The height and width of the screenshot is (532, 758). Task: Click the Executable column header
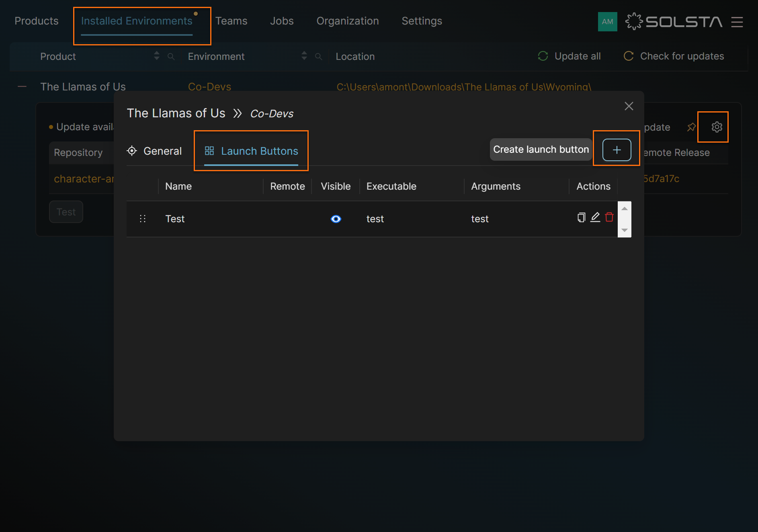point(391,186)
